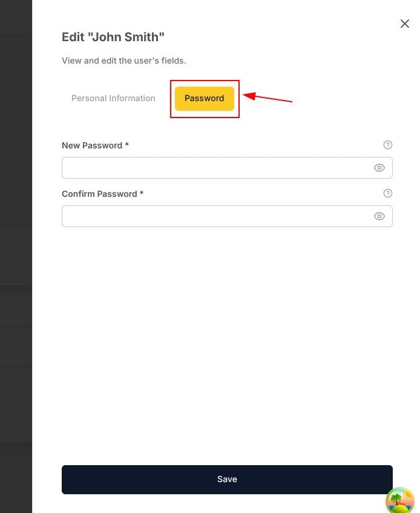Select the Confirm Password field label

tap(99, 194)
